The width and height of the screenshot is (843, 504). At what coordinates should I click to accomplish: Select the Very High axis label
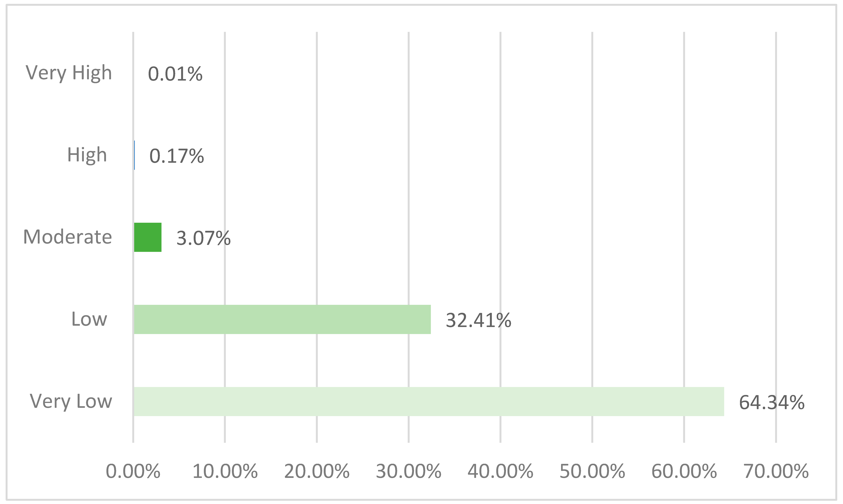coord(69,73)
